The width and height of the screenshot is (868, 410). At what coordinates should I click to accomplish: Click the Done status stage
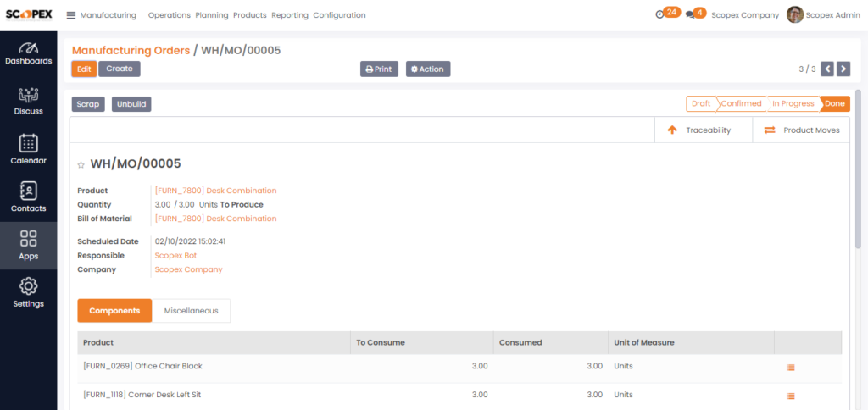click(835, 103)
